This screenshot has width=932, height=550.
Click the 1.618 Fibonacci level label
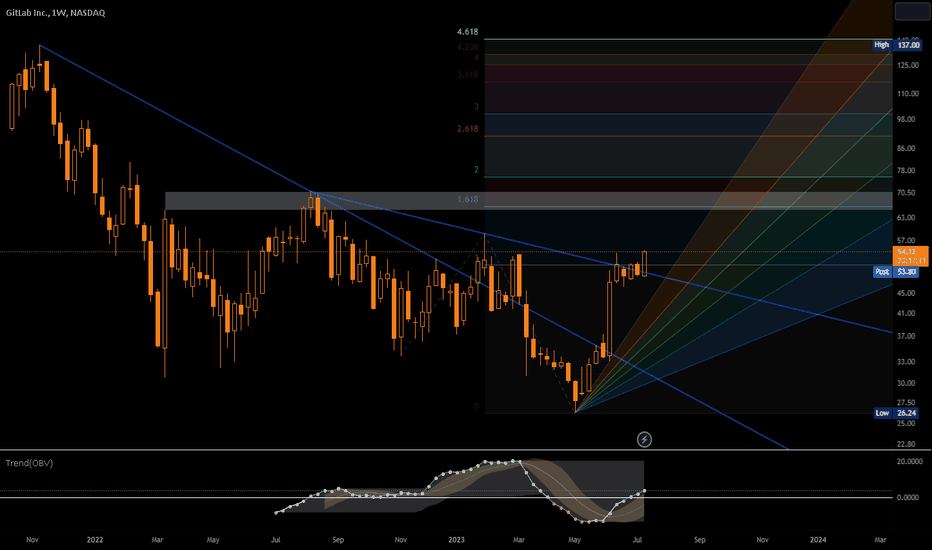point(467,199)
